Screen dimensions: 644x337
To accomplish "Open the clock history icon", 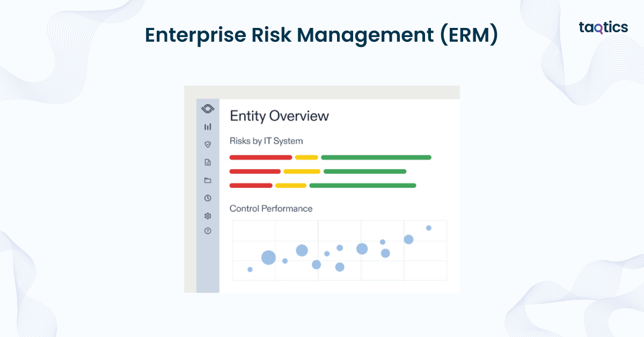I will (208, 198).
